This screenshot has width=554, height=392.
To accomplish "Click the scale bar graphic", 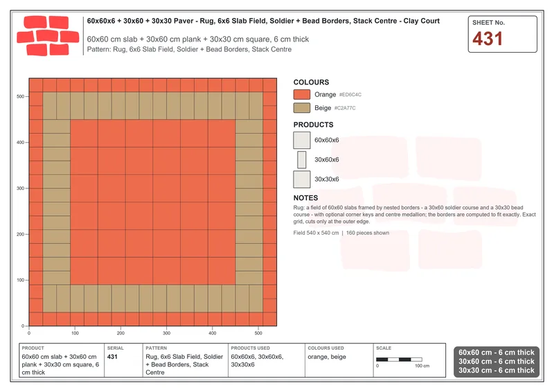I will click(x=400, y=359).
